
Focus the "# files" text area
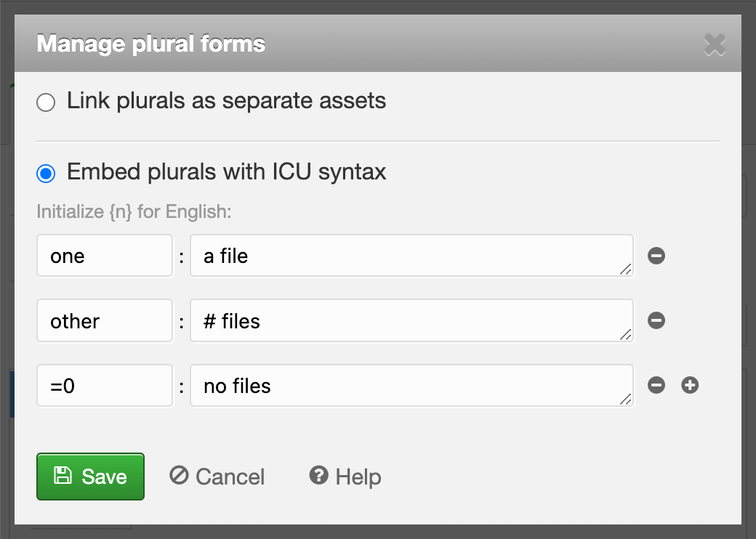[407, 320]
